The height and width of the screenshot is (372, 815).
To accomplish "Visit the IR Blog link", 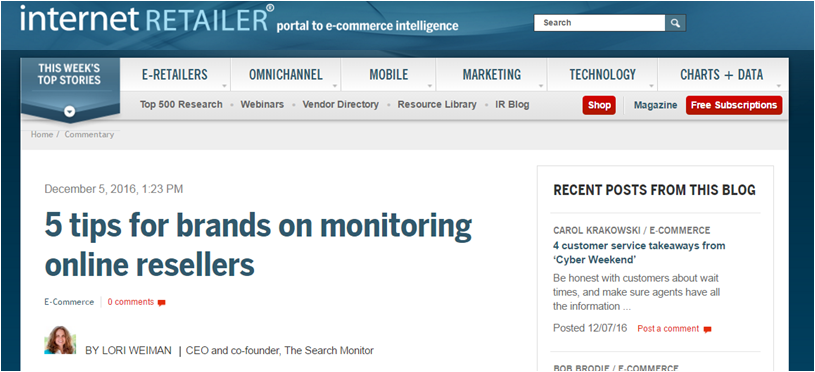I will tap(512, 104).
